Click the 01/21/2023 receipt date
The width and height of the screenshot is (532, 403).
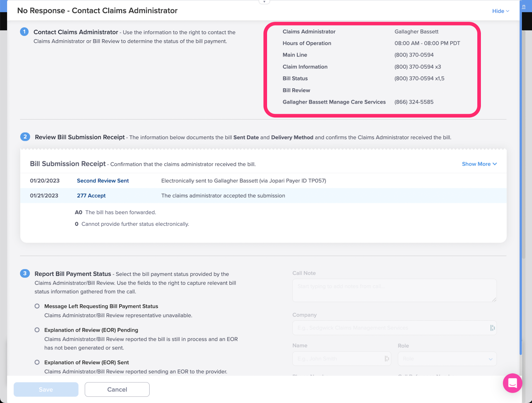tap(44, 196)
